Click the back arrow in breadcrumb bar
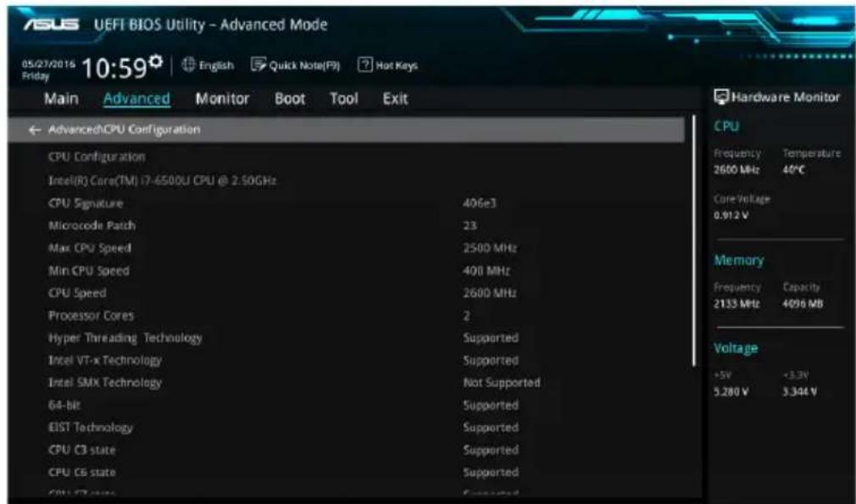 (35, 130)
